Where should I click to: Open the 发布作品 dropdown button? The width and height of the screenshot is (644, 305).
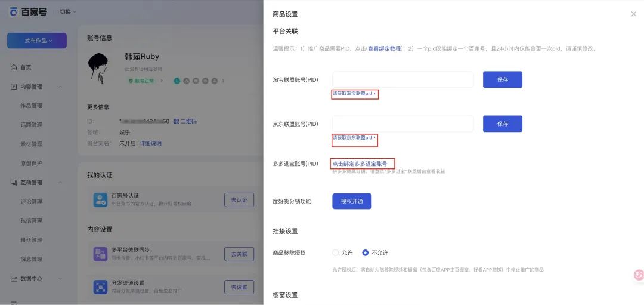(37, 41)
